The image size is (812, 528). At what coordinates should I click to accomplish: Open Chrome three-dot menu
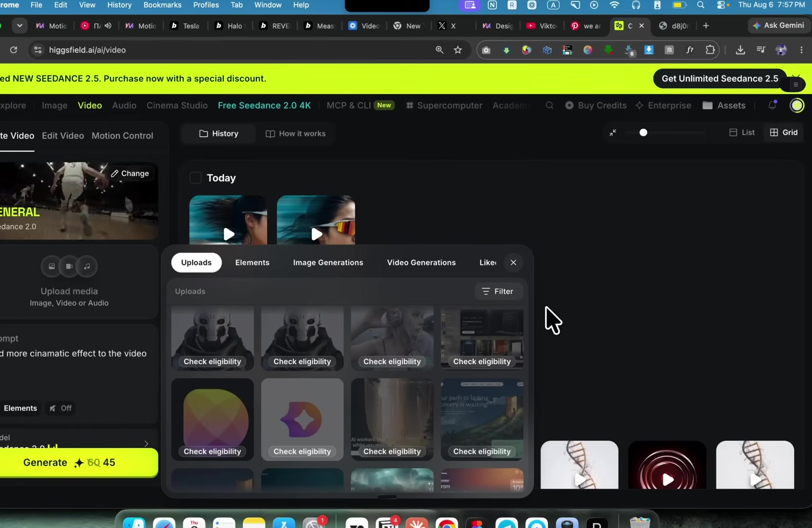[x=801, y=50]
